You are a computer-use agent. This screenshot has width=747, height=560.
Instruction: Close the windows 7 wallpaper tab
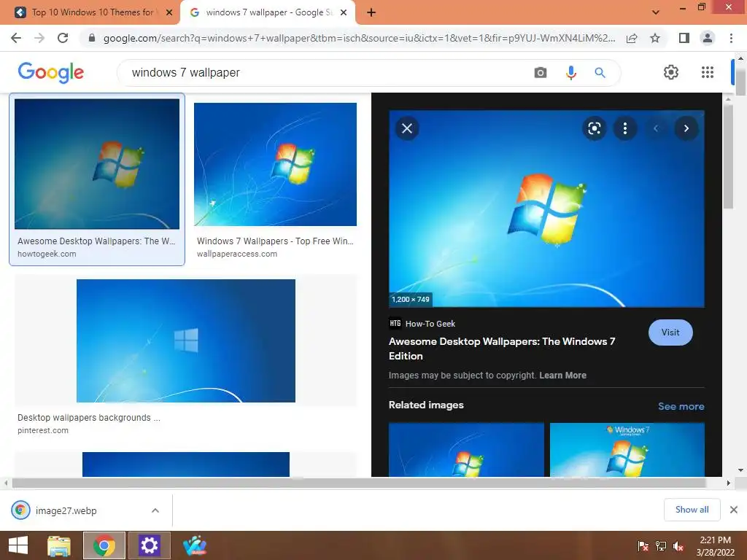344,12
